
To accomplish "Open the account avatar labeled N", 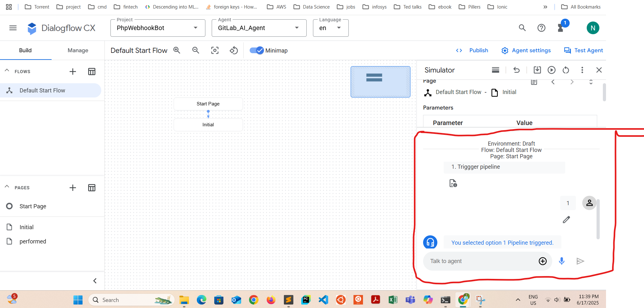I will click(x=593, y=28).
